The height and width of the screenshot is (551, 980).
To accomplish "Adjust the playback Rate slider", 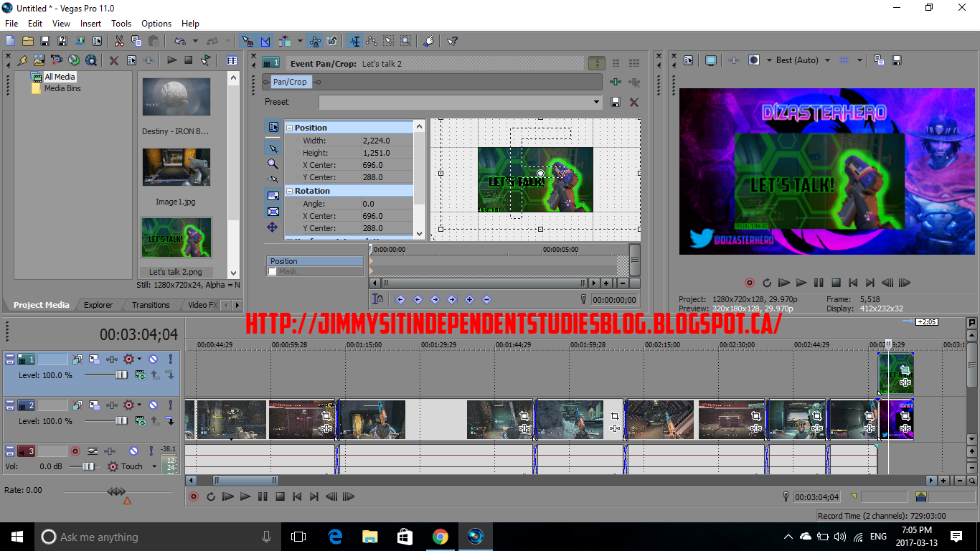I will (x=117, y=491).
